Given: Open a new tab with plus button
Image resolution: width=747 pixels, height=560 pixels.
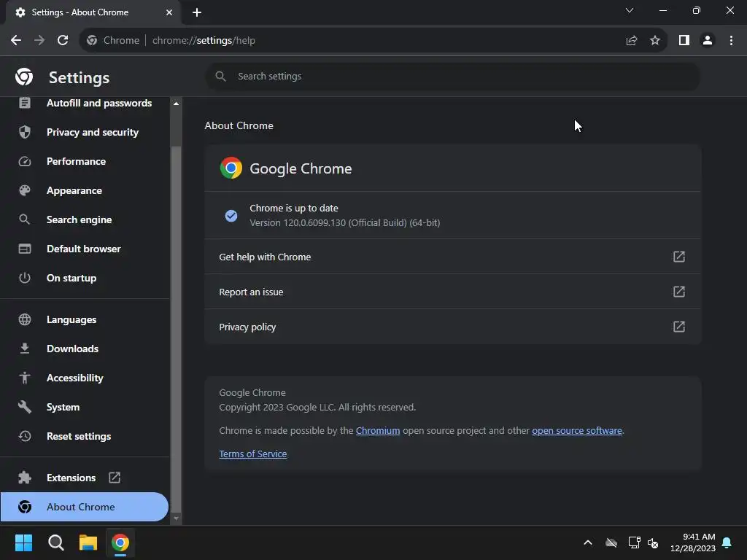Looking at the screenshot, I should [x=197, y=12].
